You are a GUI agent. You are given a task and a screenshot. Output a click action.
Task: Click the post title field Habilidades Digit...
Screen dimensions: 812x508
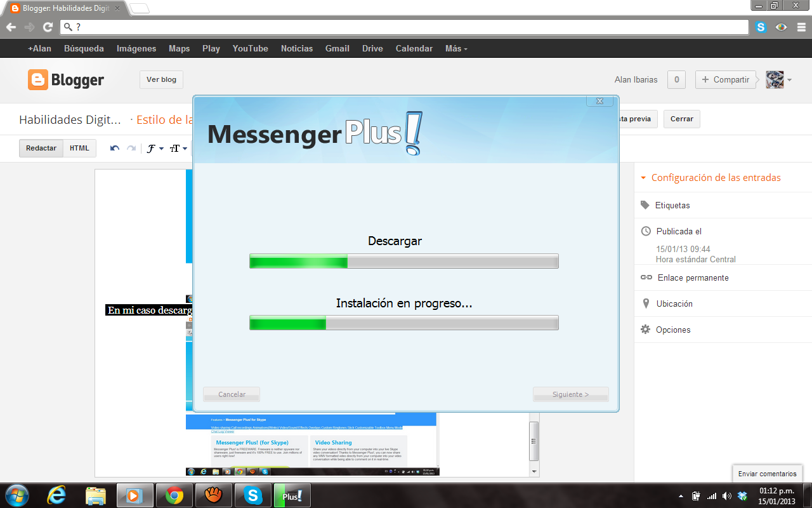click(x=70, y=119)
